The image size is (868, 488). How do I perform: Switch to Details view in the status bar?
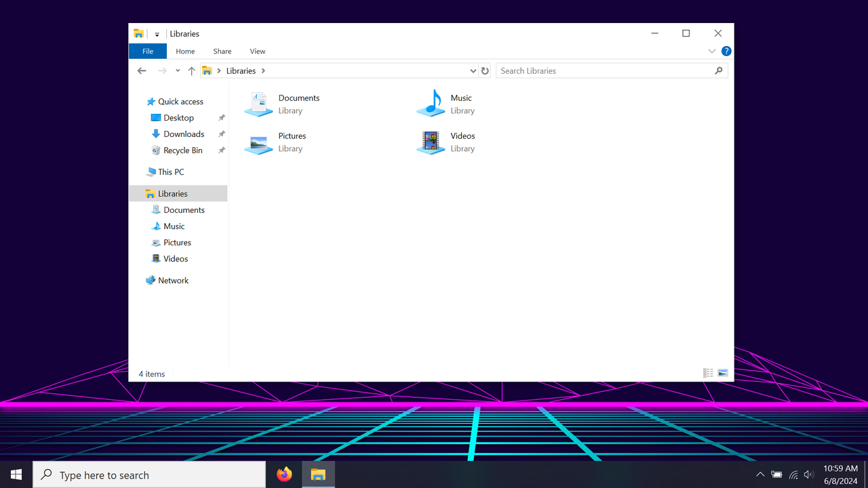point(707,373)
